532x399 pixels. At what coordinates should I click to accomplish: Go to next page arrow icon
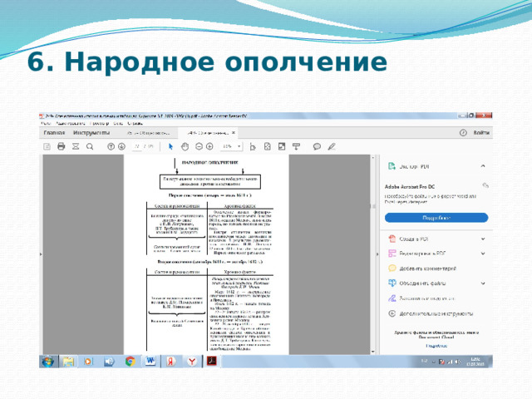coord(121,146)
